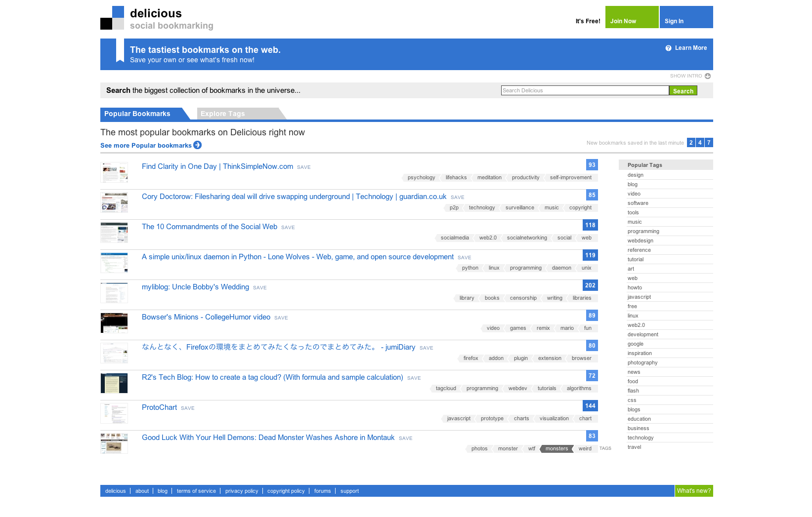The image size is (812, 517).
Task: Open the jumiDiary Firefox bookmark link
Action: (x=278, y=347)
